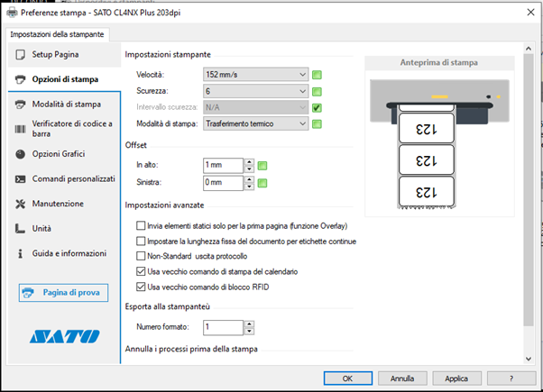Click the Manutenzione wrench icon

21,204
